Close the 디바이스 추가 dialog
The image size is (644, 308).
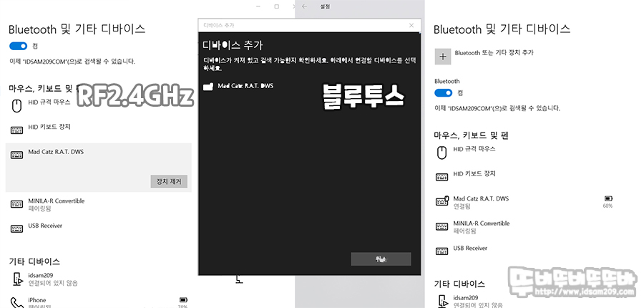(x=411, y=26)
